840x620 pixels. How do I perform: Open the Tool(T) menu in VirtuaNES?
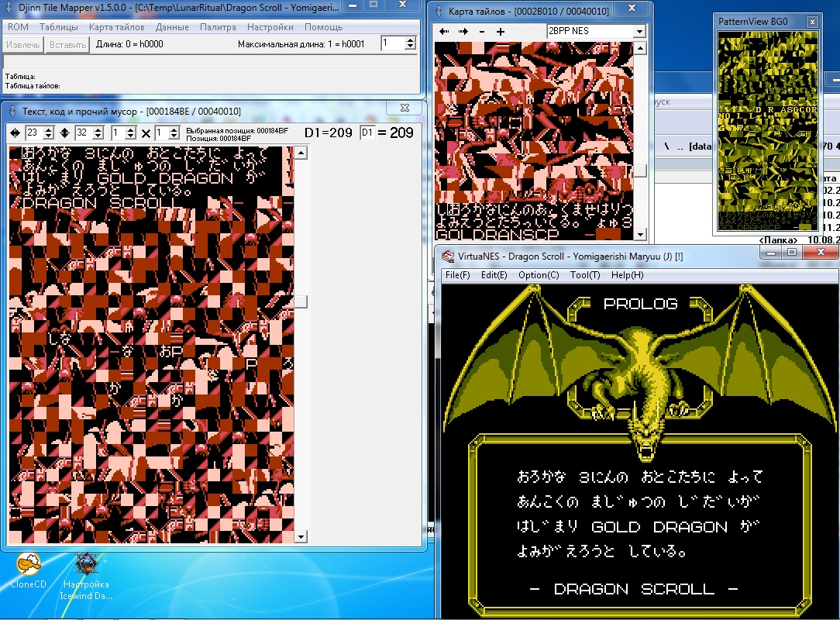[x=585, y=275]
